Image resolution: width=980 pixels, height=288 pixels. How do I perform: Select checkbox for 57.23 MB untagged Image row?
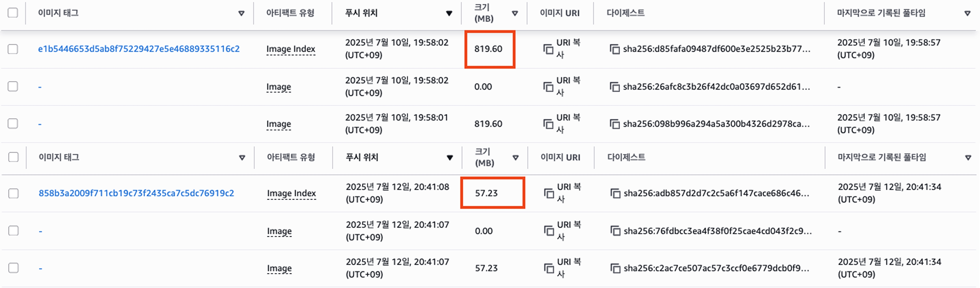(x=14, y=268)
